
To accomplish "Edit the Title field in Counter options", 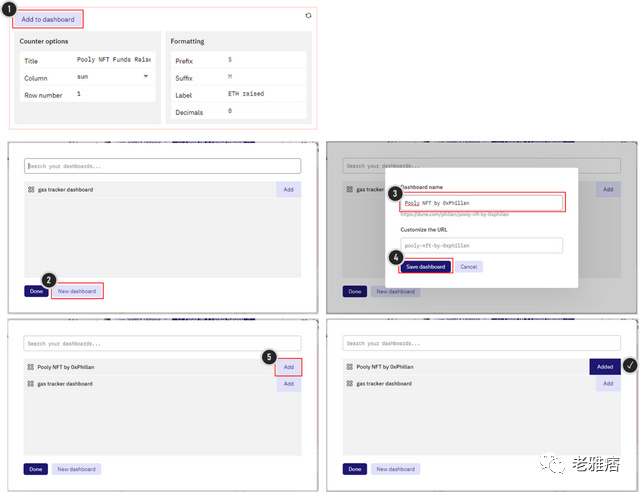I will point(113,60).
